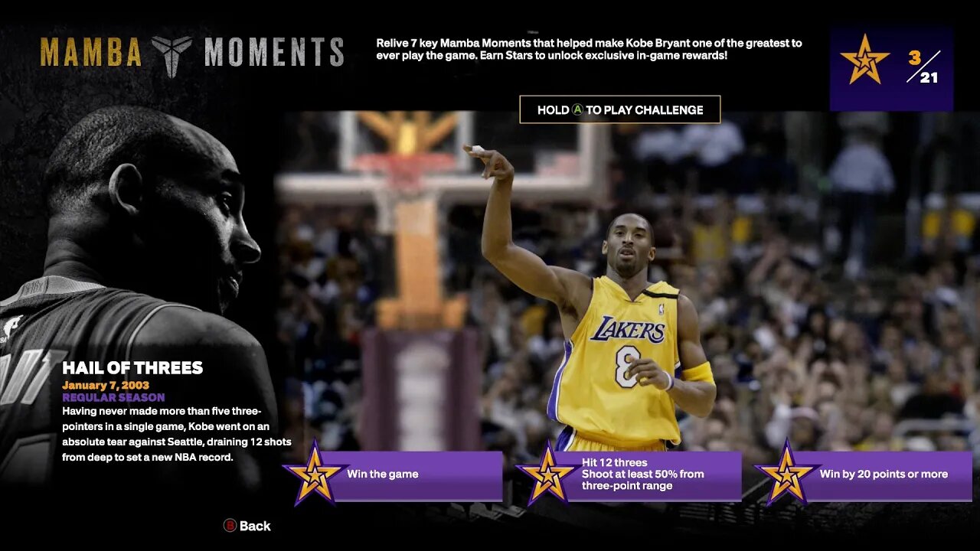
Task: Click the 3/21 stars count
Action: (x=923, y=67)
